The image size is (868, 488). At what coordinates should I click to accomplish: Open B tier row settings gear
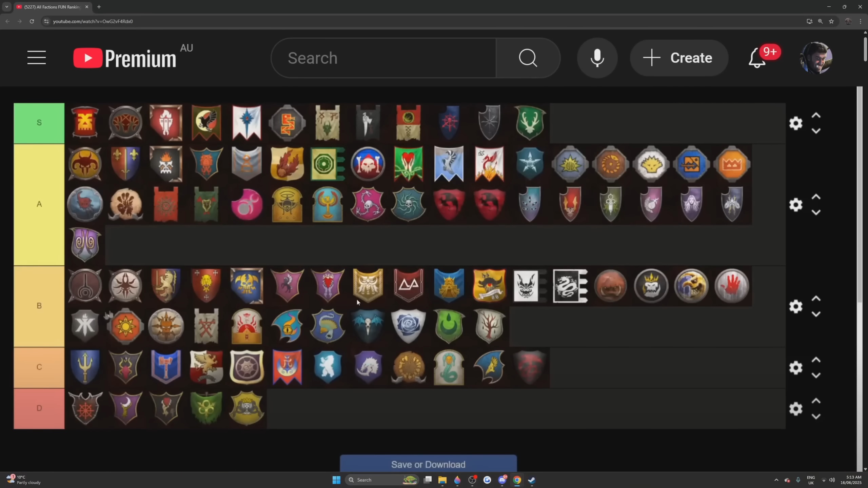(x=795, y=306)
